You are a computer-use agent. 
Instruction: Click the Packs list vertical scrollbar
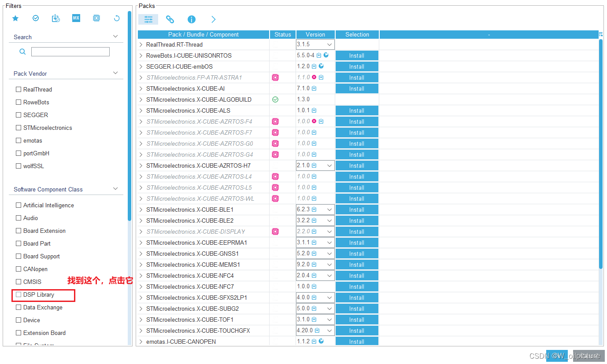601,154
